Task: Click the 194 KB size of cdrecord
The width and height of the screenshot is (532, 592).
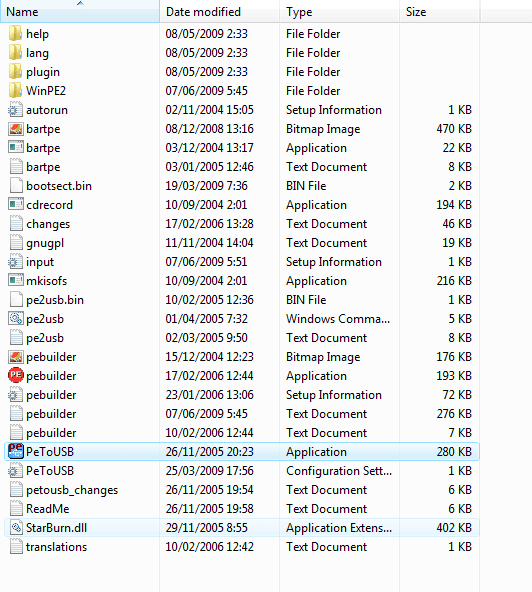Action: [x=454, y=205]
